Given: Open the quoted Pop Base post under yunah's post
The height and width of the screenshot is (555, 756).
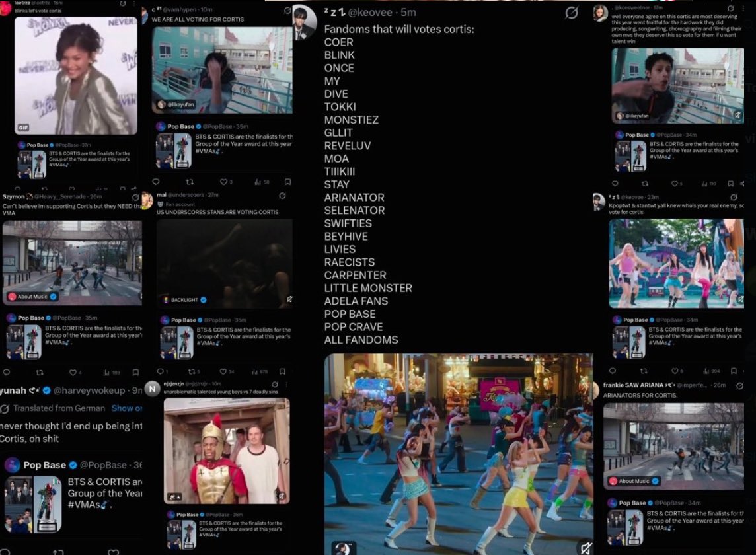Looking at the screenshot, I should (x=72, y=496).
